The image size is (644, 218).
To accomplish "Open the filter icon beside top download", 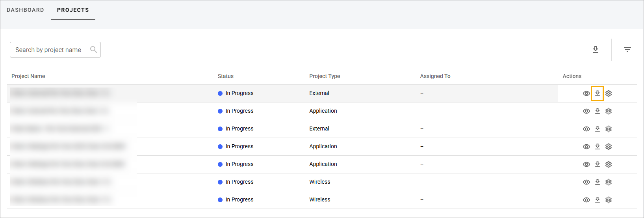I will [627, 50].
